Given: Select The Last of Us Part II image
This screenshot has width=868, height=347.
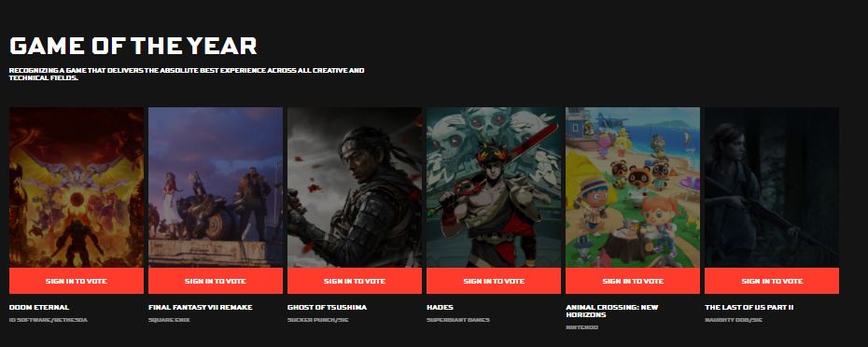Looking at the screenshot, I should coord(772,187).
